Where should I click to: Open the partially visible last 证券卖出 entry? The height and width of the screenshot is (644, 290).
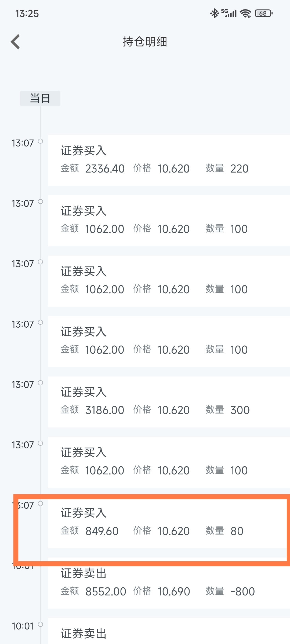point(169,631)
